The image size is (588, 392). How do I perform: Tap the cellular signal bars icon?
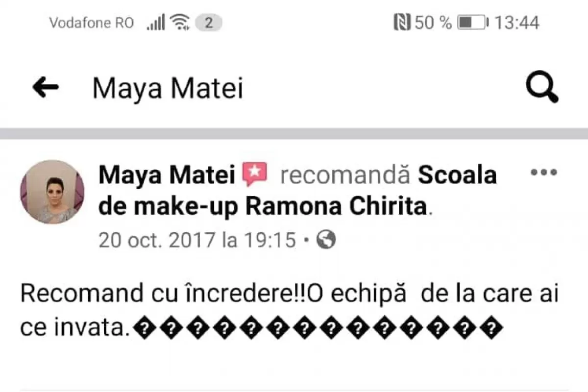155,22
